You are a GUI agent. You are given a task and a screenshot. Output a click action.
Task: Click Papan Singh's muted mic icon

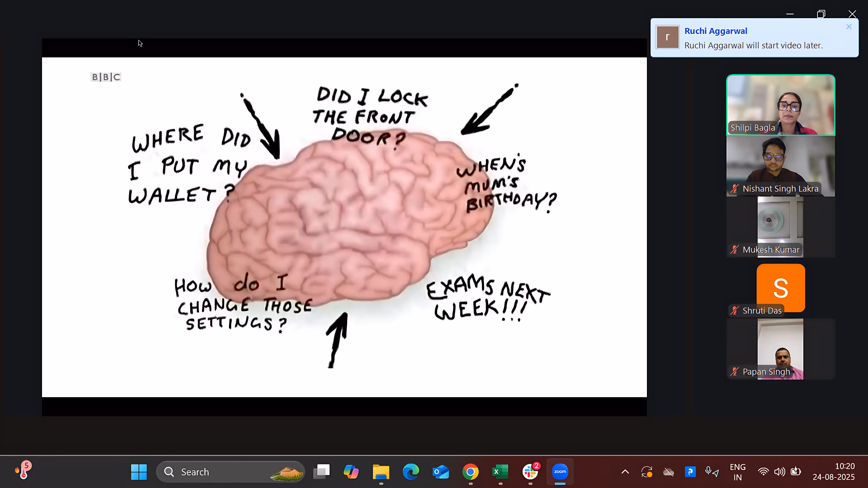(x=734, y=371)
